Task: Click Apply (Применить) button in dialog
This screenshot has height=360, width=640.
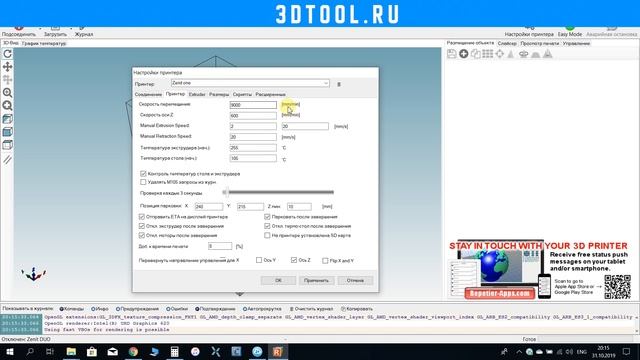Action: click(316, 280)
